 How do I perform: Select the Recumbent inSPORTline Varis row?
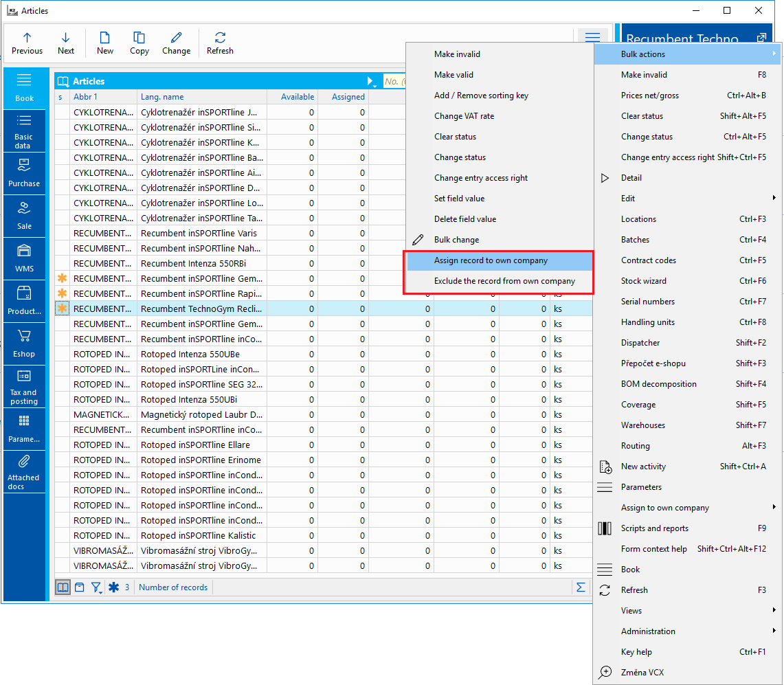coord(230,233)
